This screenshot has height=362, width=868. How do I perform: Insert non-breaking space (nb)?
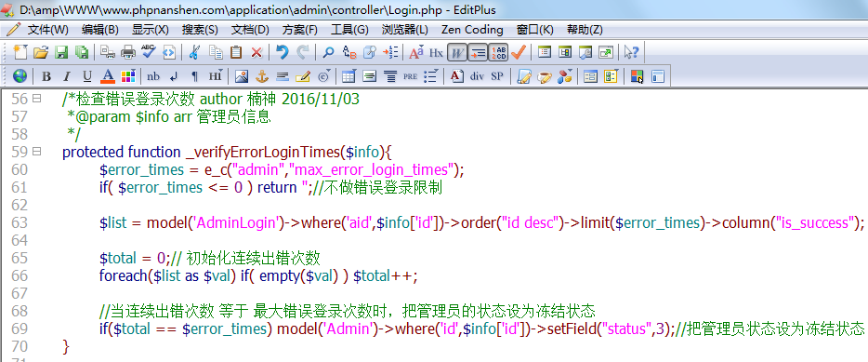tap(153, 76)
